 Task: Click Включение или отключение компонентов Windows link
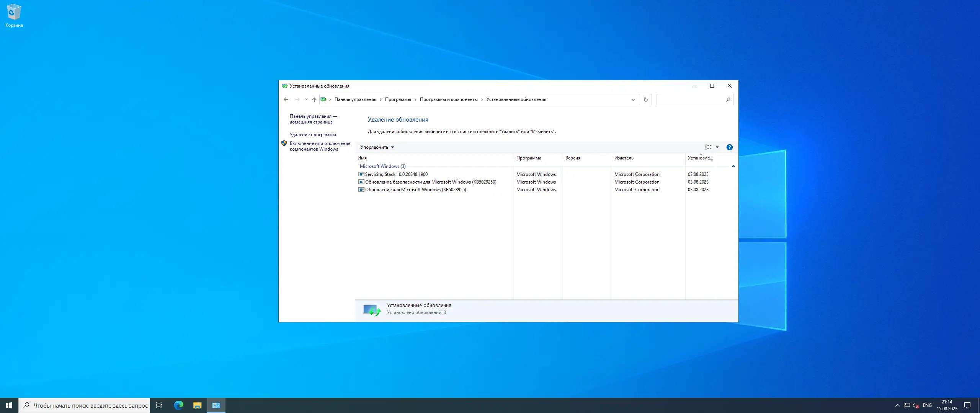pos(320,146)
